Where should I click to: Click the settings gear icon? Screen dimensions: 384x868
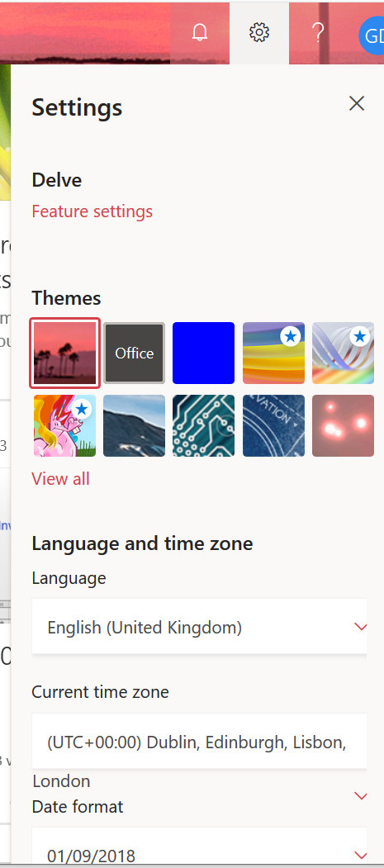point(259,33)
